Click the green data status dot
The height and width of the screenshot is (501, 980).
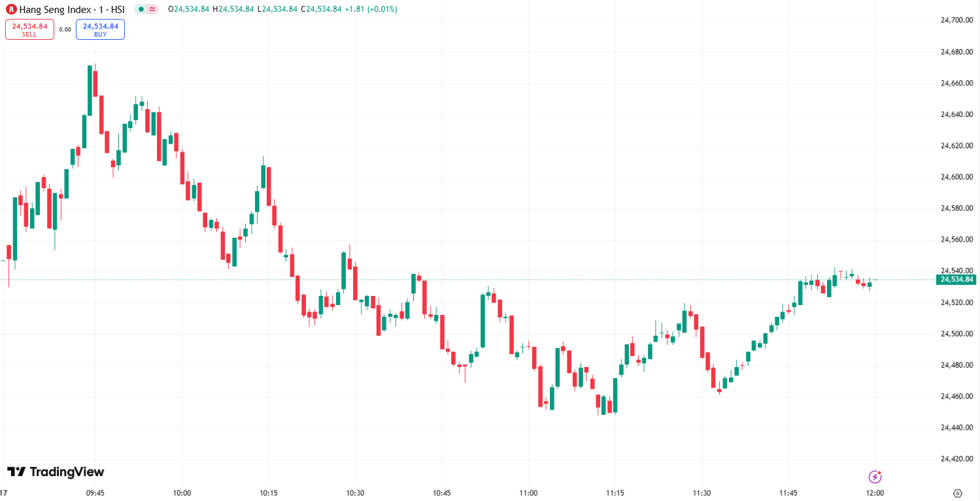click(x=141, y=10)
